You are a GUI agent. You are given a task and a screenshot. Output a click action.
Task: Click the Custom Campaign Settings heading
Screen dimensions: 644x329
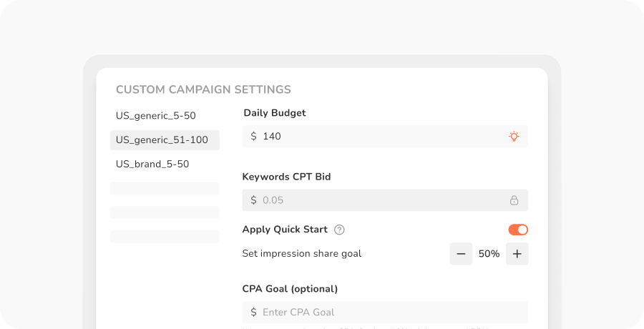[x=203, y=89]
